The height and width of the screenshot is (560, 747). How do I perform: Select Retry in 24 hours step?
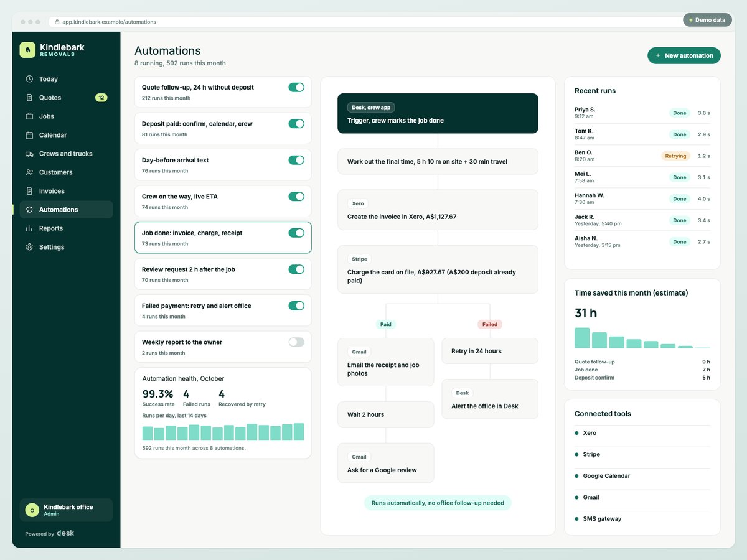(x=490, y=351)
